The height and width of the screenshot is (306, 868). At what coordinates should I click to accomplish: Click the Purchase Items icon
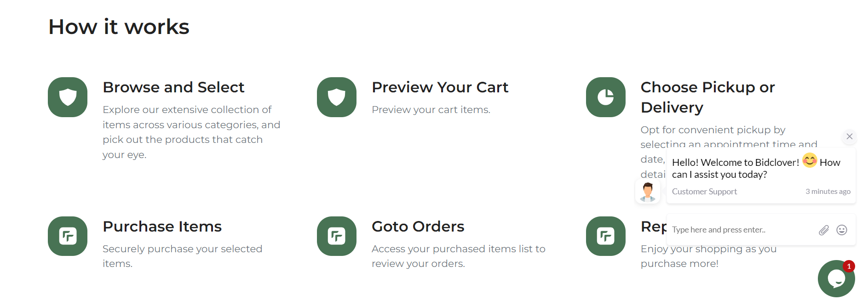coord(68,236)
